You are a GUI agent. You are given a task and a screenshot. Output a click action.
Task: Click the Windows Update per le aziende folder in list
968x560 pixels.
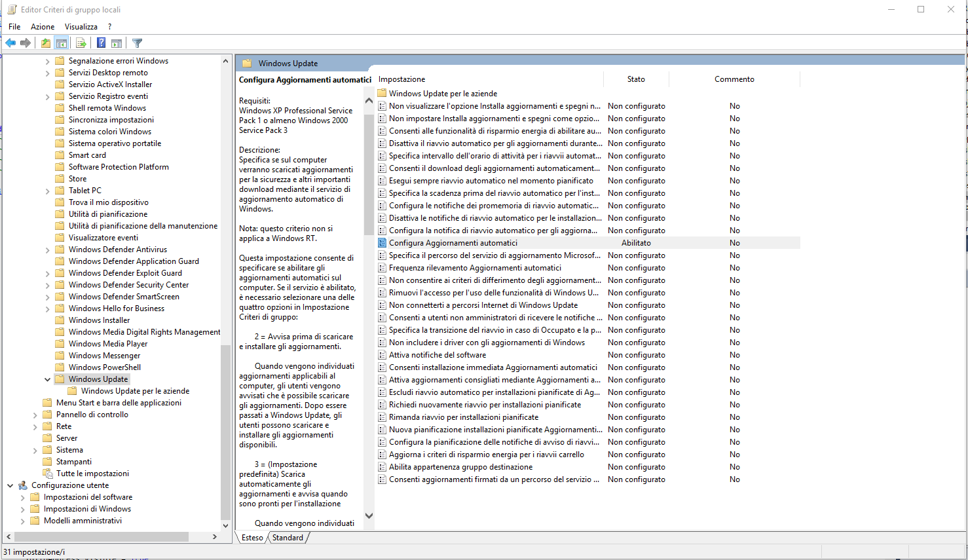pyautogui.click(x=443, y=94)
